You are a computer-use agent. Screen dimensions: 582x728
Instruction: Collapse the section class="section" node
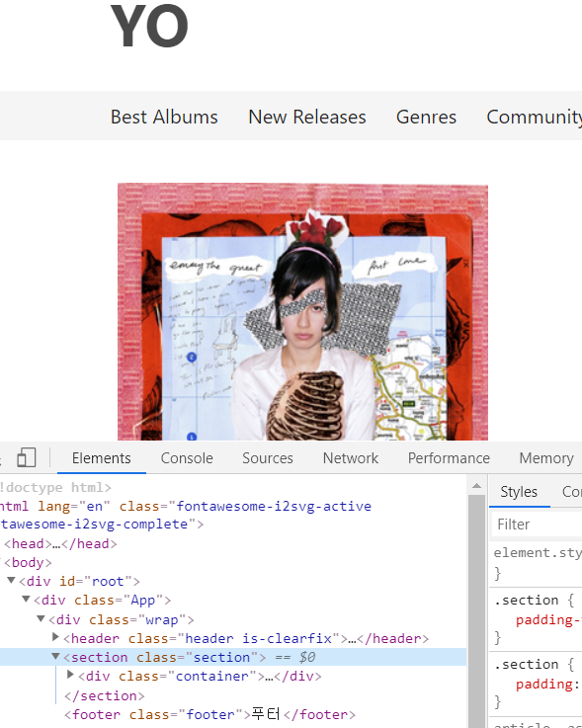coord(55,657)
